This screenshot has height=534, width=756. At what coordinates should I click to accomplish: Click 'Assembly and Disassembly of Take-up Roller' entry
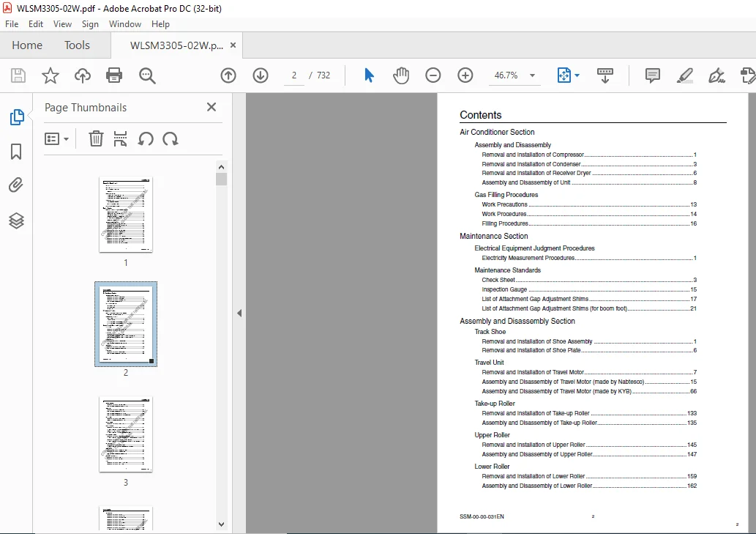point(588,423)
